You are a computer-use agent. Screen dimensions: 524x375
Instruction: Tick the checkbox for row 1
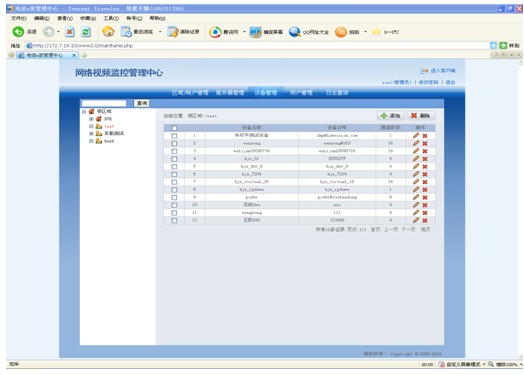coord(174,136)
